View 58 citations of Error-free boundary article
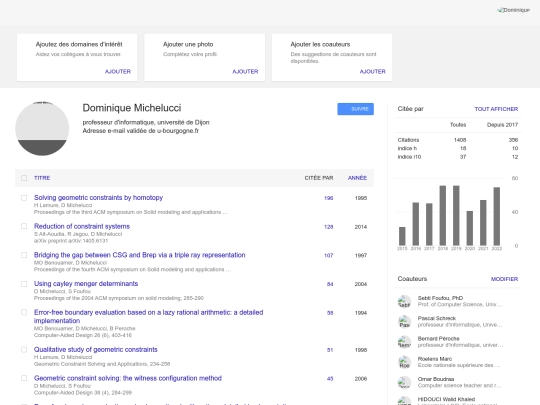This screenshot has height=405, width=540. pyautogui.click(x=330, y=313)
